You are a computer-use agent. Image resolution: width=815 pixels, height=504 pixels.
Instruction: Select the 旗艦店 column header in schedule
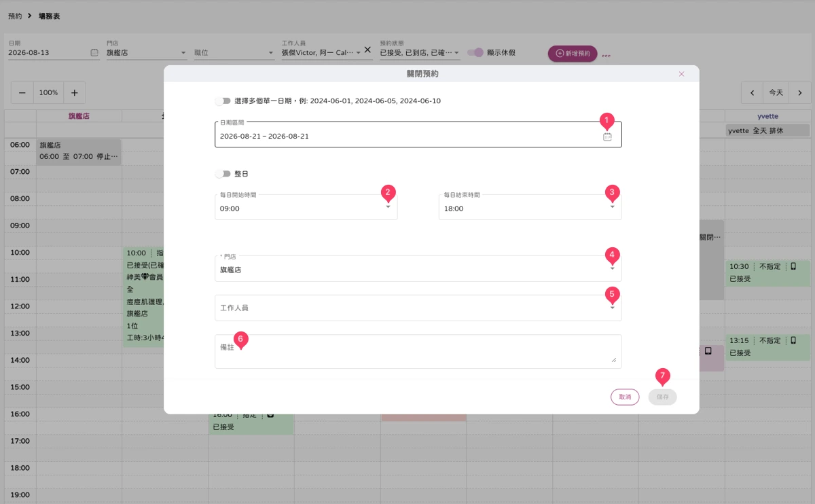tap(79, 116)
